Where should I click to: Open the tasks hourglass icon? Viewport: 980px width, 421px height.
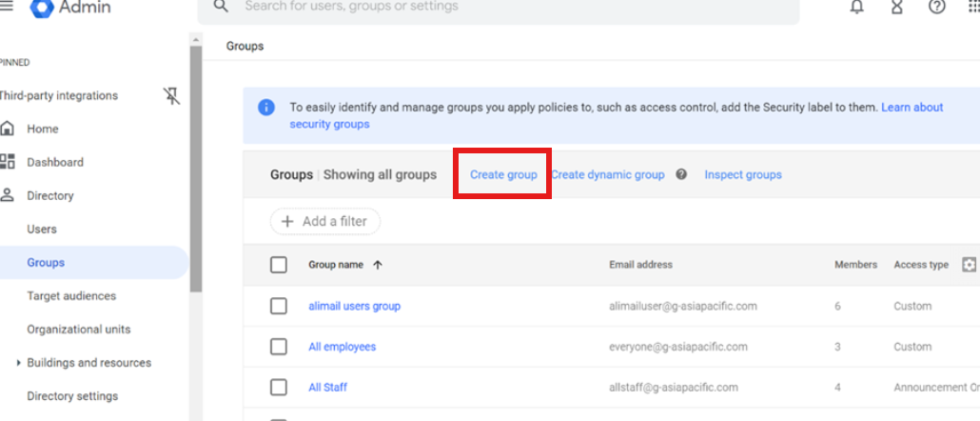click(897, 8)
